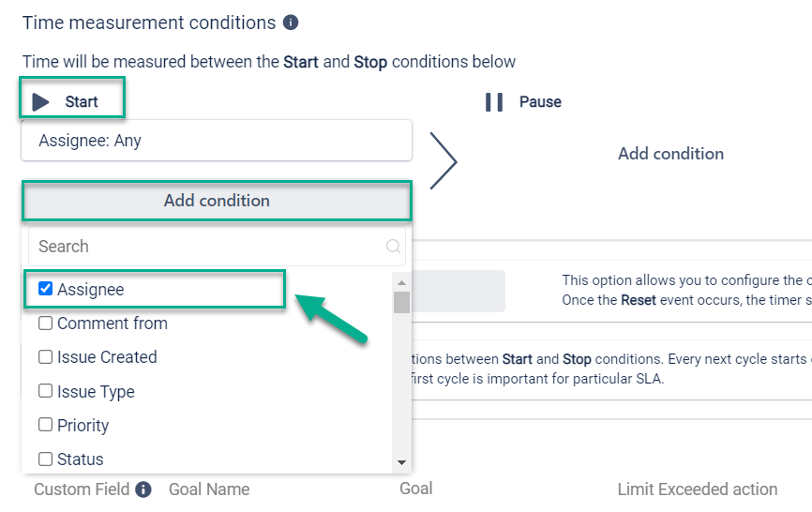Click the info icon beside Time measurement conditions

(291, 23)
